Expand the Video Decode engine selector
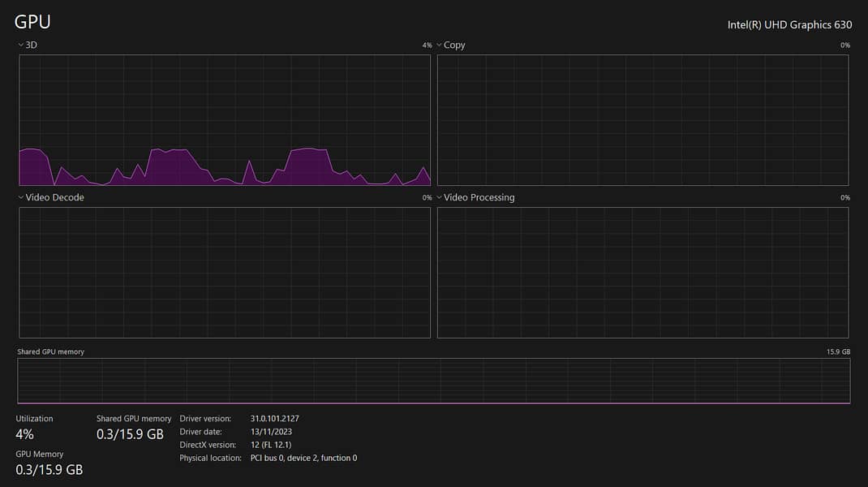868x487 pixels. pyautogui.click(x=50, y=197)
